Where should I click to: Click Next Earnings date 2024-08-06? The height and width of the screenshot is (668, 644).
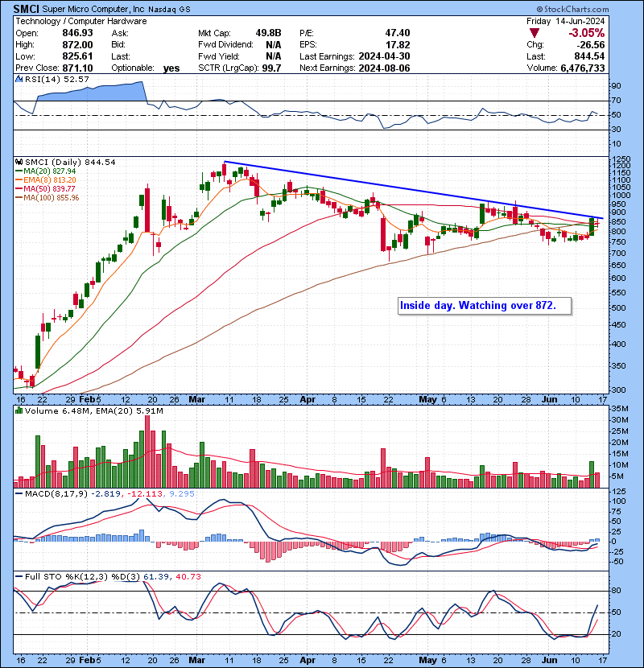[x=385, y=68]
